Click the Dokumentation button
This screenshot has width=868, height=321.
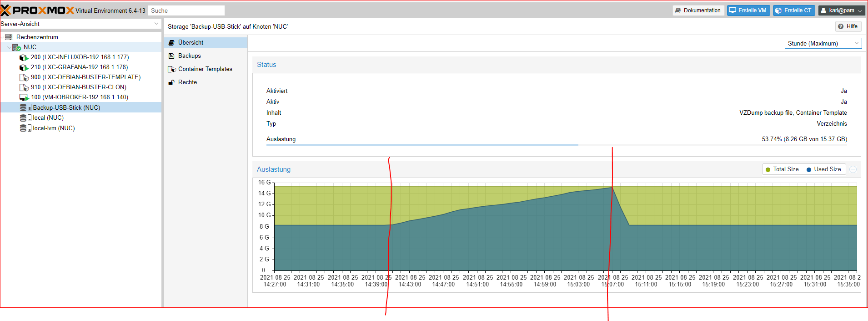698,10
